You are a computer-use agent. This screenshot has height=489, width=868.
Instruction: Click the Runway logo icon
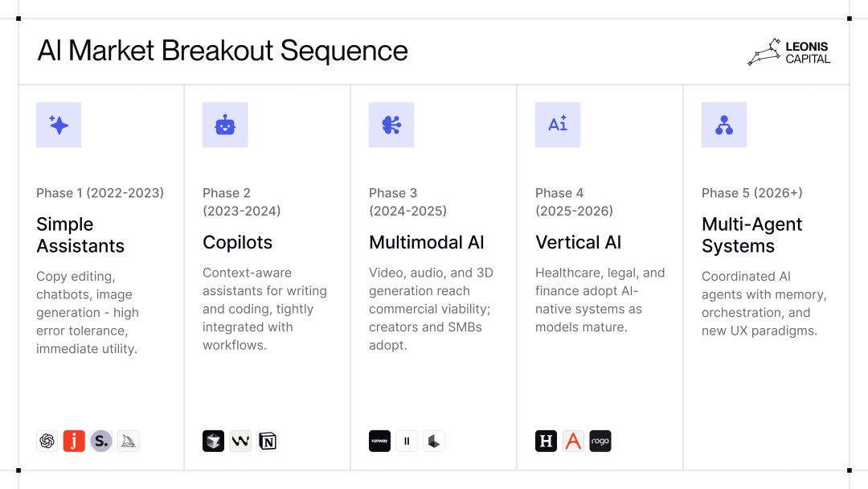379,441
